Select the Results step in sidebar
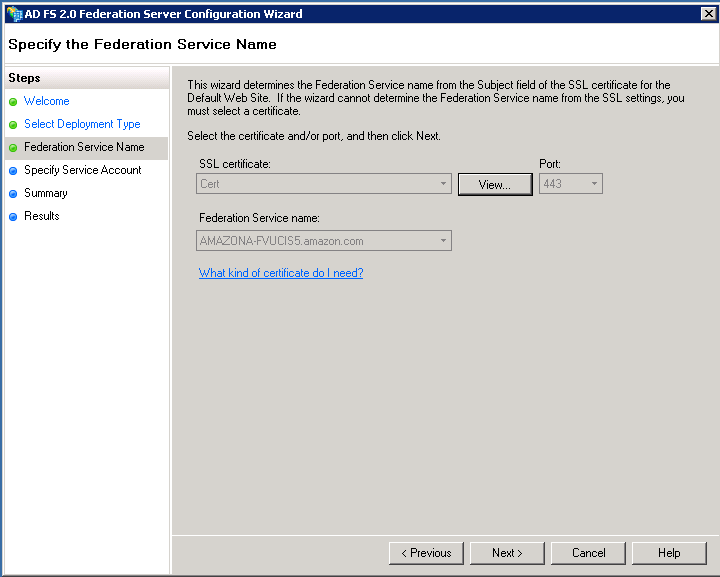 tap(41, 216)
